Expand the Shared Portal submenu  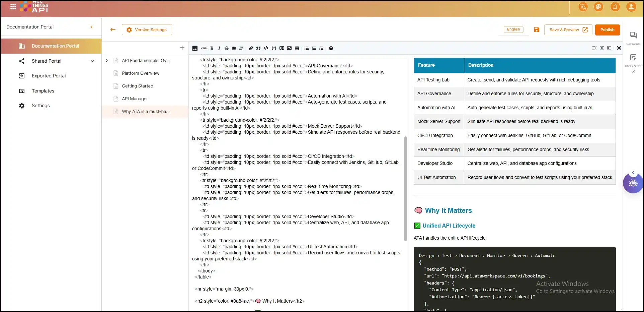point(92,61)
